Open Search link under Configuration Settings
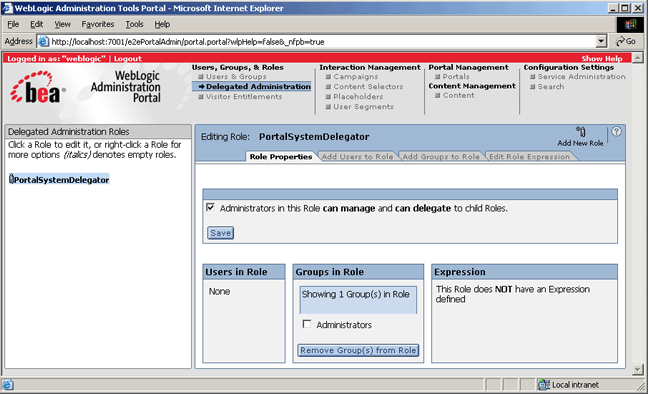Viewport: 648px width, 394px height. tap(550, 86)
